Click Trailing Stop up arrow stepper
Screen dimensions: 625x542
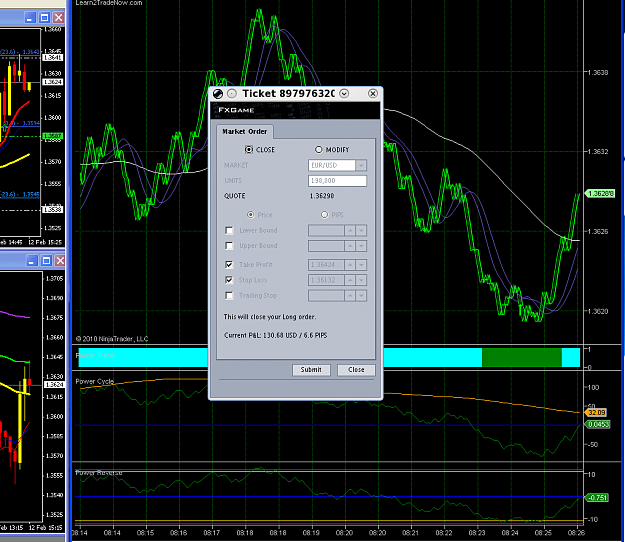tap(350, 296)
